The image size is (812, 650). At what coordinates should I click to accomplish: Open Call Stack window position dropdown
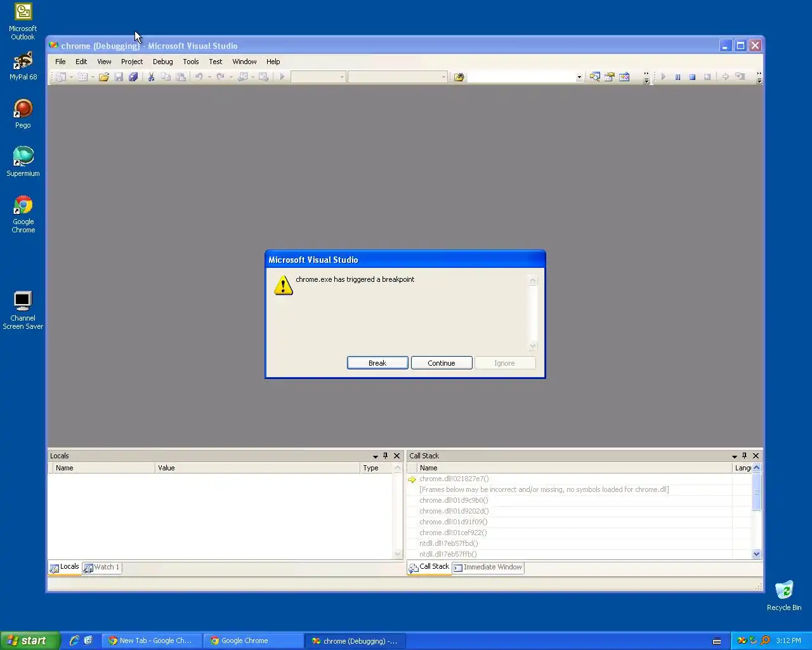[x=734, y=456]
